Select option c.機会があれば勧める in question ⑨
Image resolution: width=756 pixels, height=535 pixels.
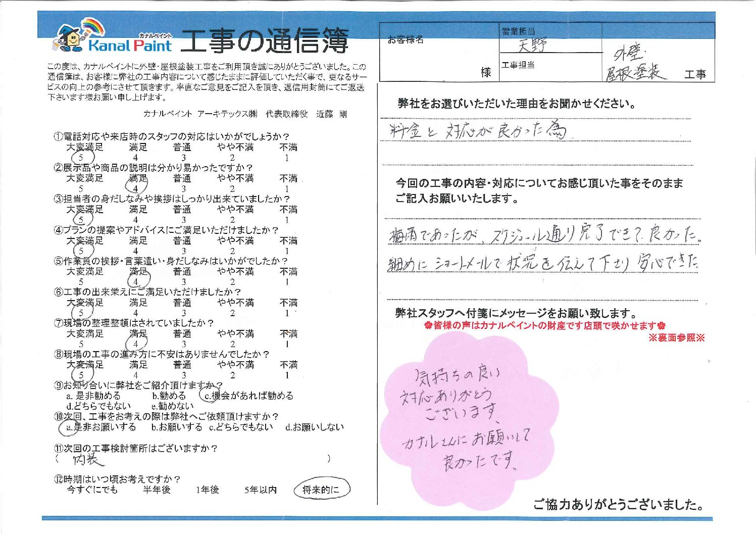tap(247, 396)
